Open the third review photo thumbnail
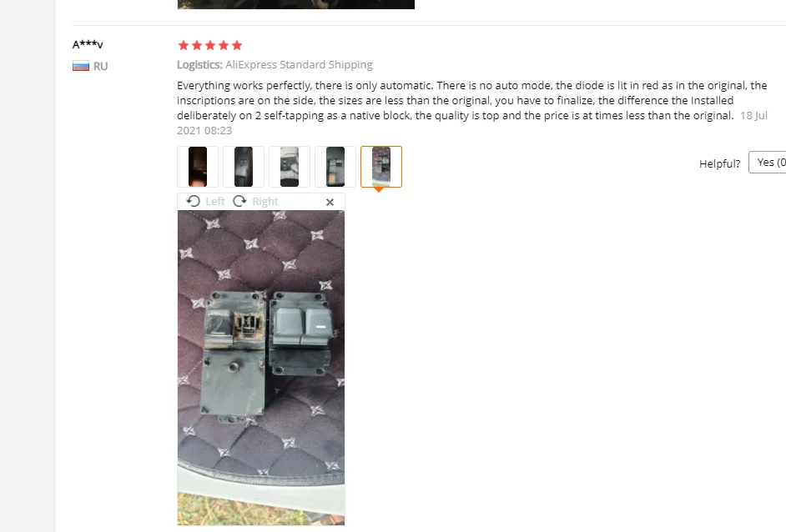The width and height of the screenshot is (786, 532). click(290, 167)
